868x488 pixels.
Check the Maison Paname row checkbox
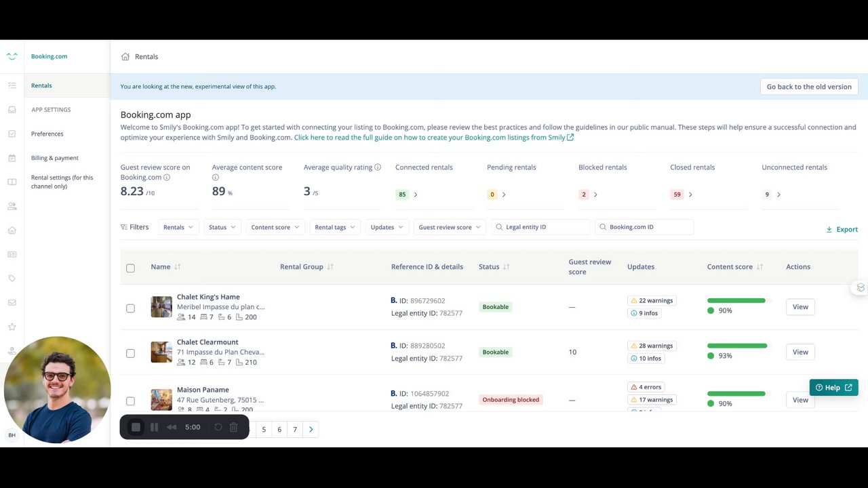pos(130,401)
